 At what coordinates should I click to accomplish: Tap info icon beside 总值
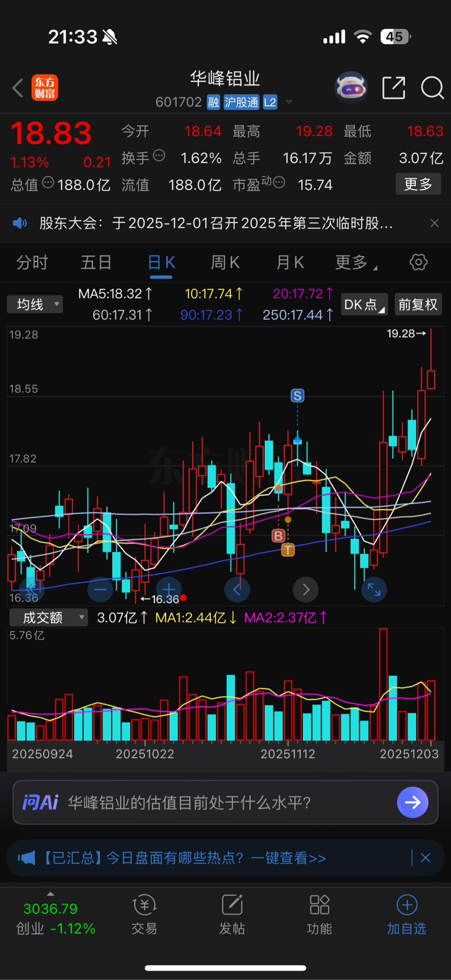point(48,183)
